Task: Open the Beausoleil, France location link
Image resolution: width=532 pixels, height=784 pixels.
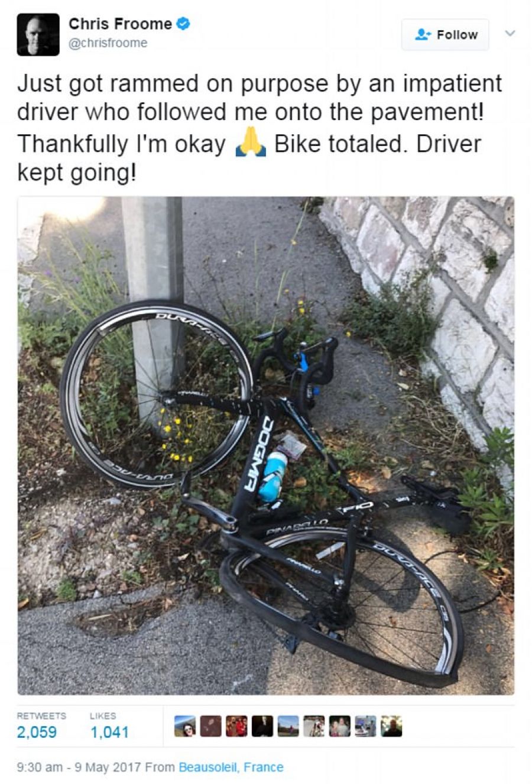Action: (x=231, y=767)
